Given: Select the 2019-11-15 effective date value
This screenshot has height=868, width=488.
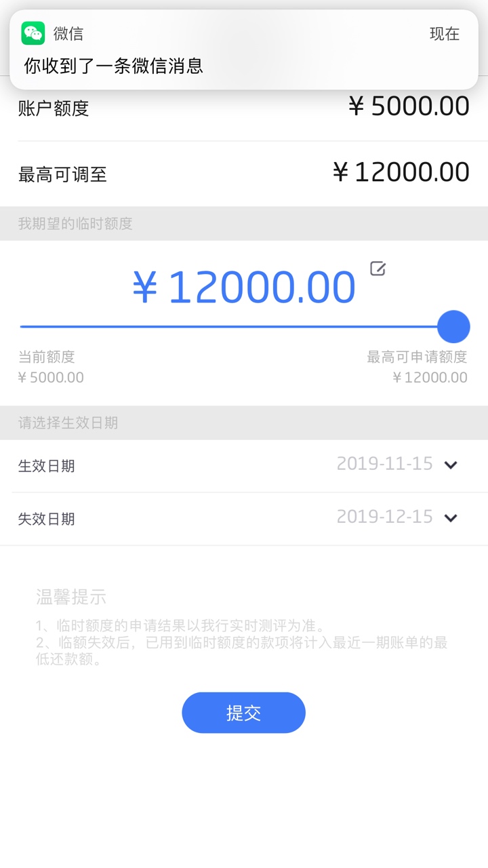Looking at the screenshot, I should [x=384, y=464].
